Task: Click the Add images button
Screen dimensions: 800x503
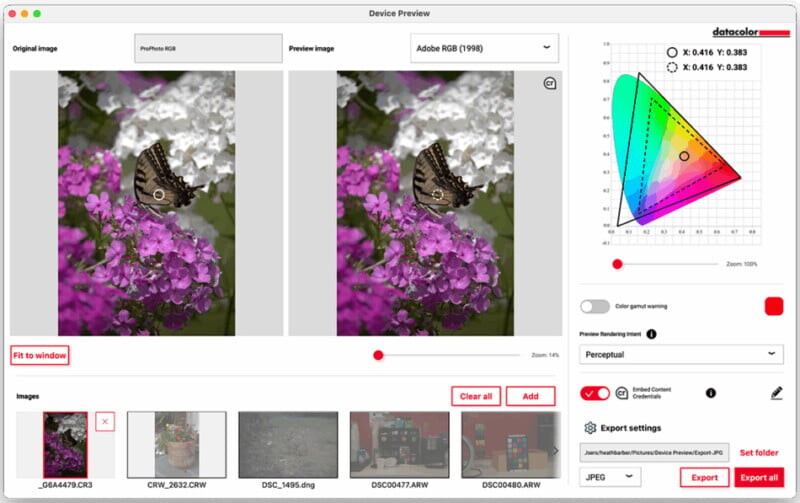Action: 530,396
